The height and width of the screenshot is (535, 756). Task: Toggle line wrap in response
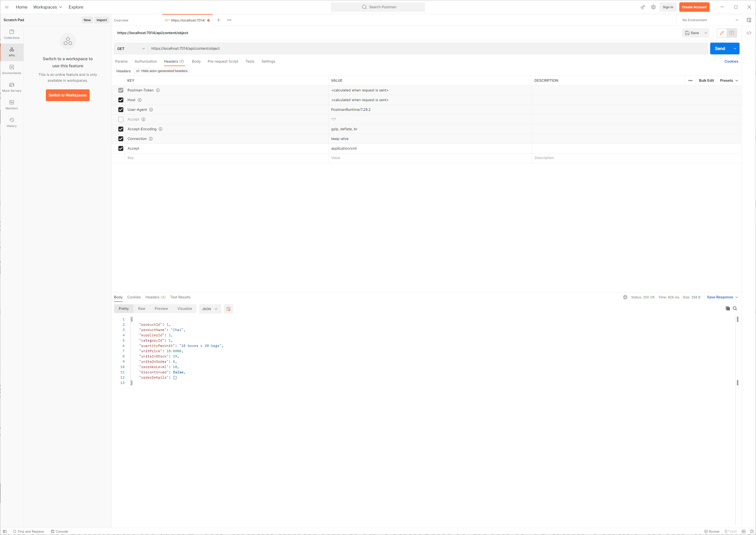point(228,309)
